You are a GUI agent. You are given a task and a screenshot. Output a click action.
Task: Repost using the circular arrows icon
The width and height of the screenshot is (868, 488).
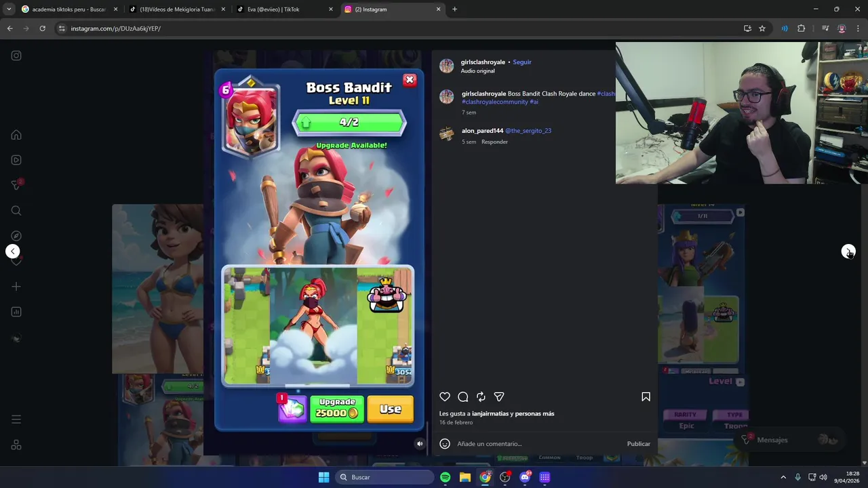pyautogui.click(x=481, y=396)
